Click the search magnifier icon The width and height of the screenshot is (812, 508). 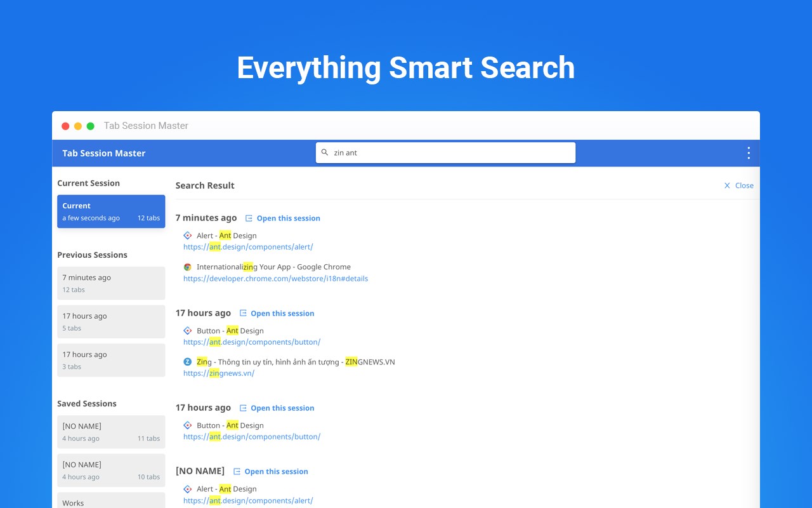[x=325, y=152]
